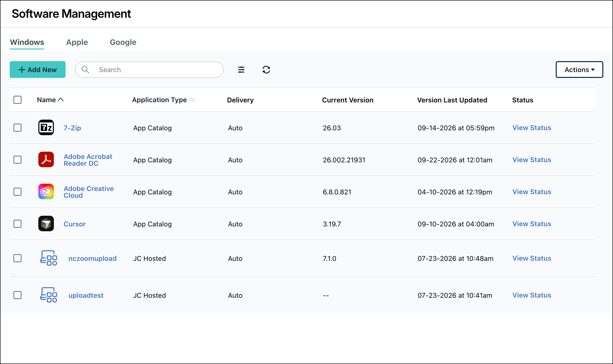Click the Version Last Updated header

tap(452, 100)
